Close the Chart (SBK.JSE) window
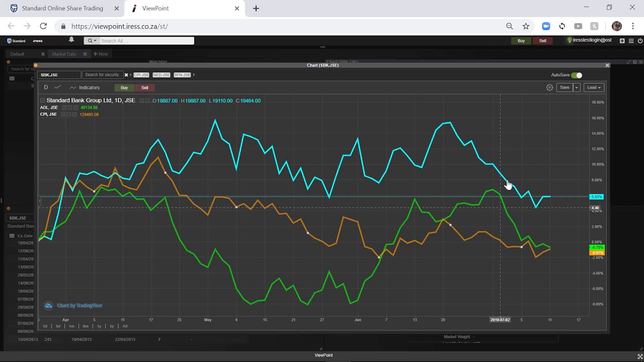 click(607, 65)
